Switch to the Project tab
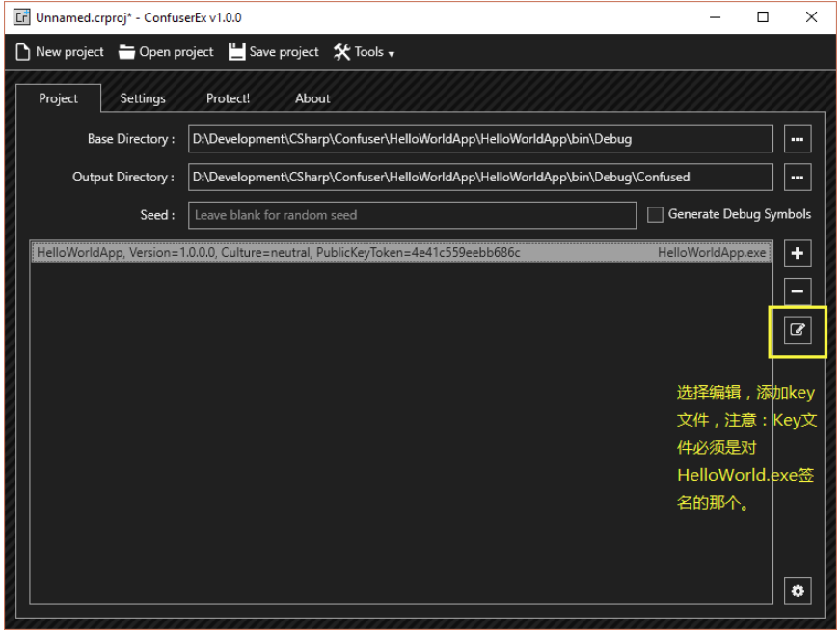This screenshot has height=635, width=840. [59, 98]
